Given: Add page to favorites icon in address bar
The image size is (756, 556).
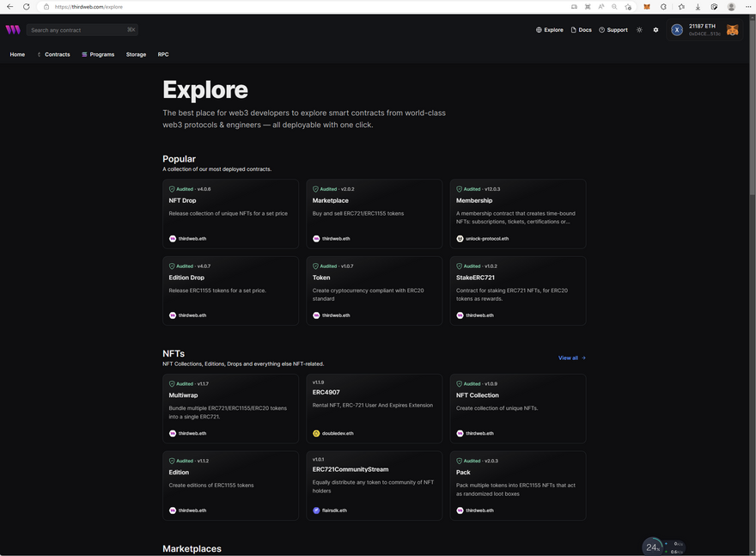Looking at the screenshot, I should pyautogui.click(x=628, y=7).
